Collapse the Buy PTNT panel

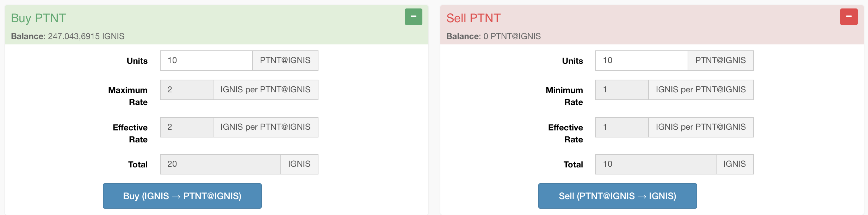(x=413, y=17)
